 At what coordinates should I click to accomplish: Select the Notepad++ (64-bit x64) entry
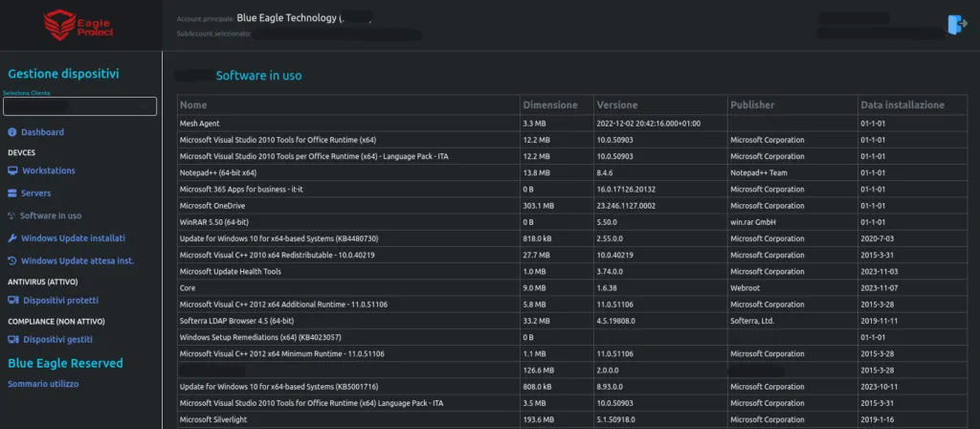[x=218, y=172]
